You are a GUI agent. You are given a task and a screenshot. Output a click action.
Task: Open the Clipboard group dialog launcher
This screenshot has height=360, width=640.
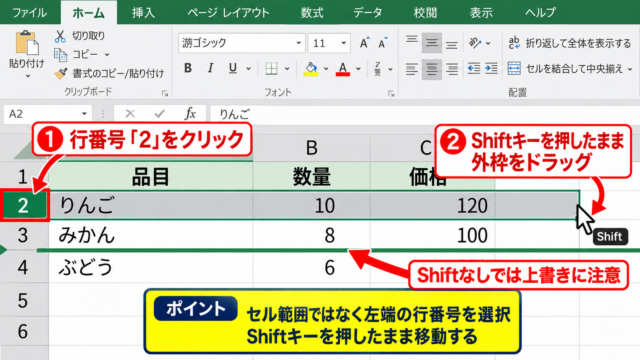click(x=165, y=93)
